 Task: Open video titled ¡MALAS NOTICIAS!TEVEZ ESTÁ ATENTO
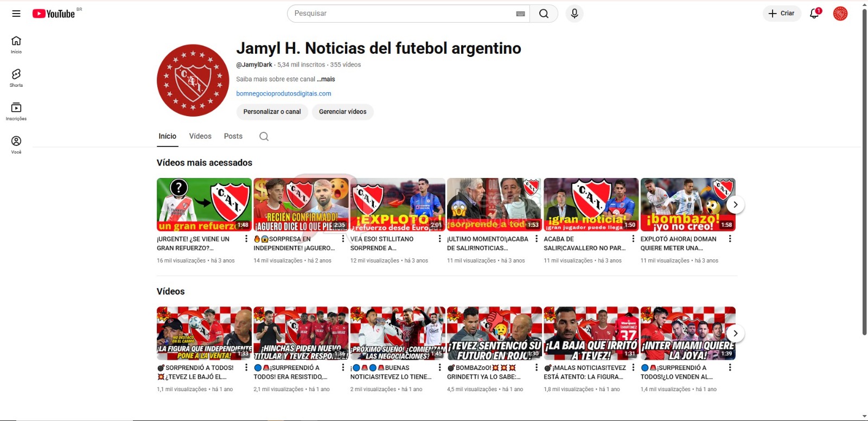(585, 372)
